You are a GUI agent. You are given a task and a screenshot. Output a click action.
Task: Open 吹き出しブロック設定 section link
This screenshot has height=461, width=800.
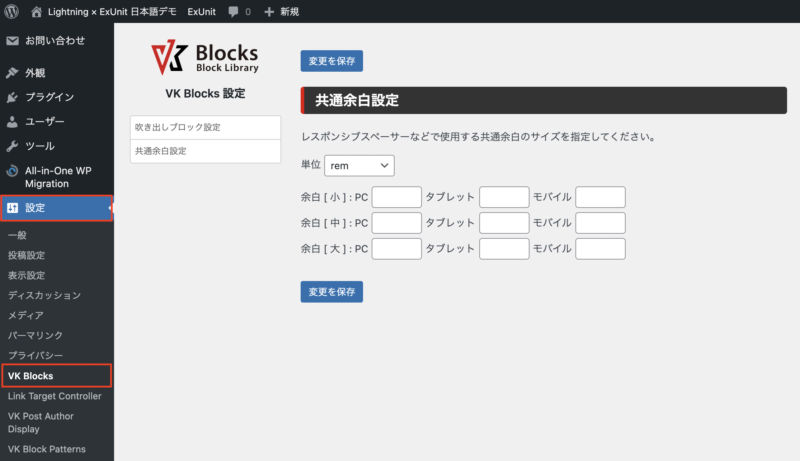(x=205, y=127)
